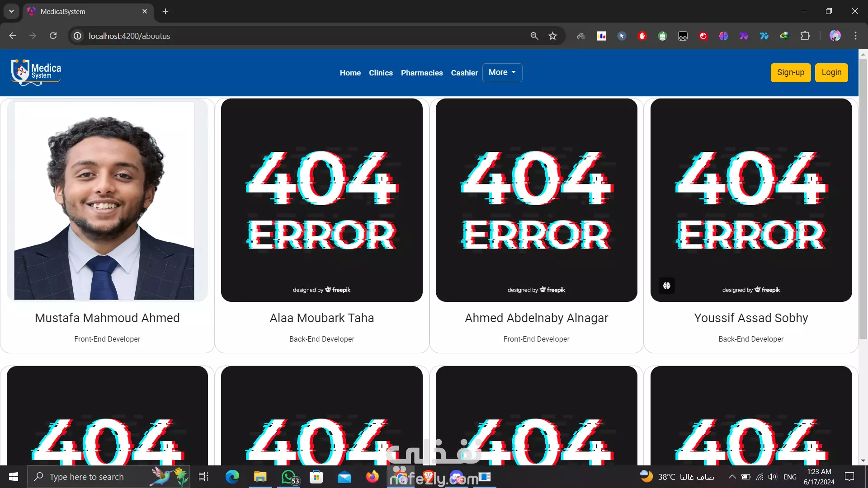Click Youssif Assad Sobhy's 404 image
This screenshot has width=868, height=488.
(751, 200)
